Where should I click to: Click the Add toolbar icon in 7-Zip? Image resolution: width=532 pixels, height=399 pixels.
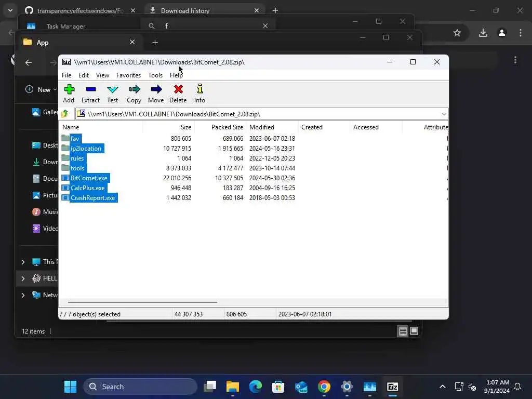point(69,94)
